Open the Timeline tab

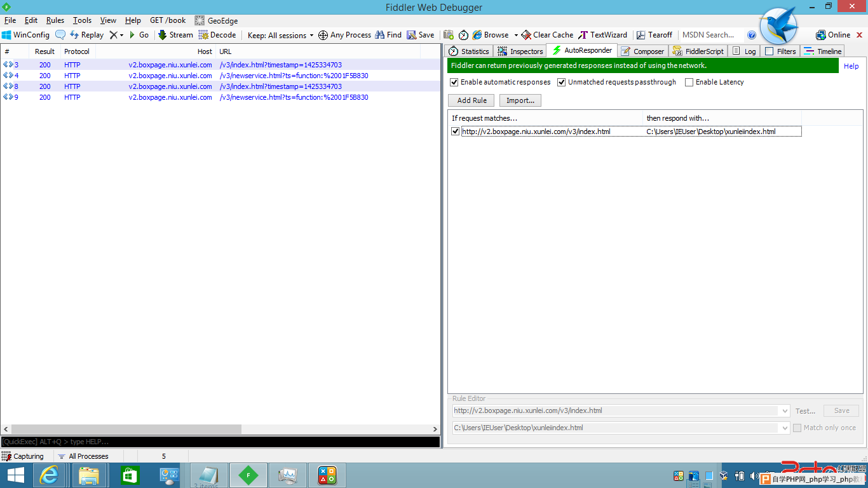pos(822,51)
